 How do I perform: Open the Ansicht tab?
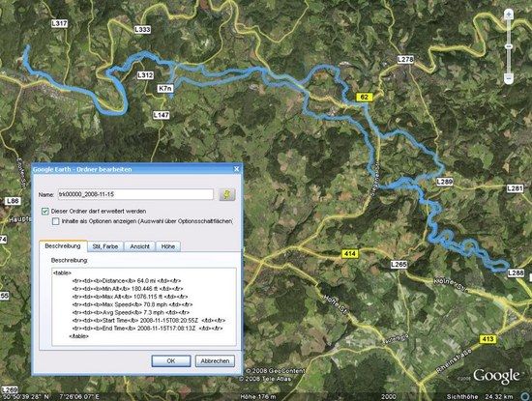point(139,246)
